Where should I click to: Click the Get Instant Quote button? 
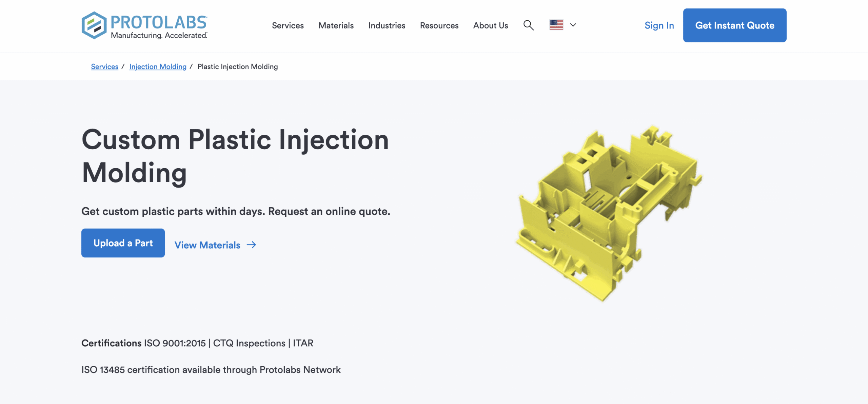pyautogui.click(x=734, y=25)
